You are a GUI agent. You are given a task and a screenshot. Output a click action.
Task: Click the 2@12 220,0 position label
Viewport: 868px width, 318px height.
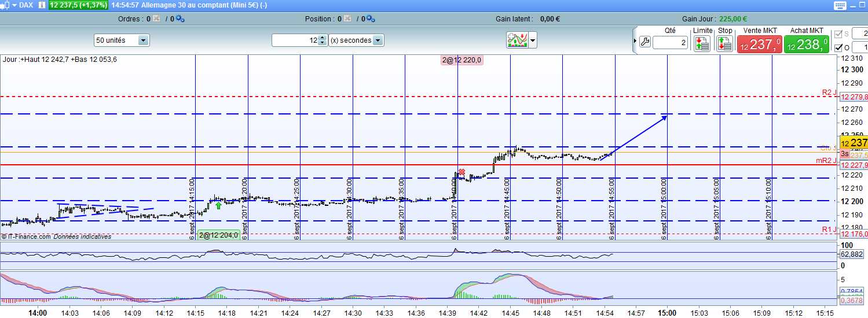click(462, 60)
